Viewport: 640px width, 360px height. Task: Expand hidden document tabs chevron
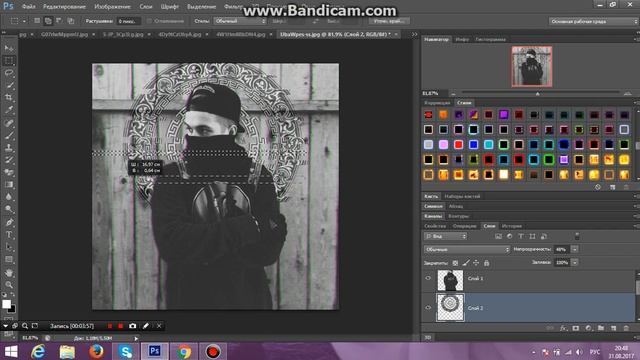(x=414, y=35)
